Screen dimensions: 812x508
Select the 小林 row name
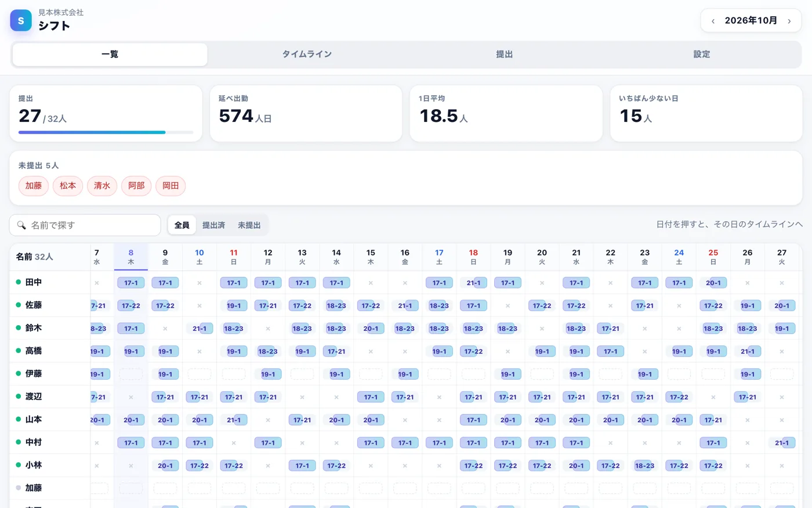coord(34,465)
